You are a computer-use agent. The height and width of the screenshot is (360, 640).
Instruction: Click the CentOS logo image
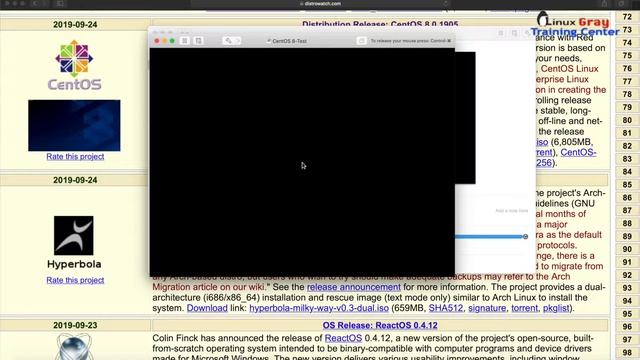click(74, 65)
